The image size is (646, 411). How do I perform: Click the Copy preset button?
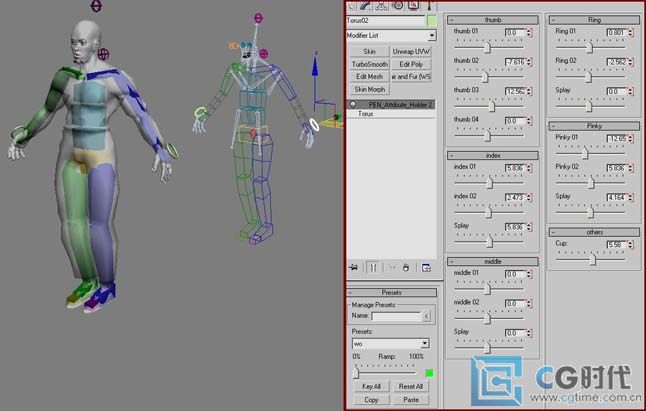[371, 399]
